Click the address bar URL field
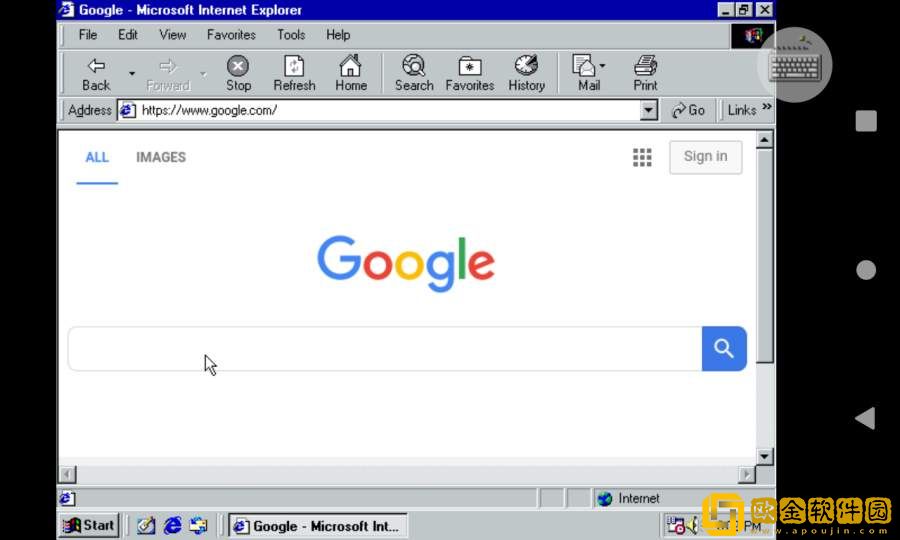This screenshot has width=900, height=540. (388, 110)
